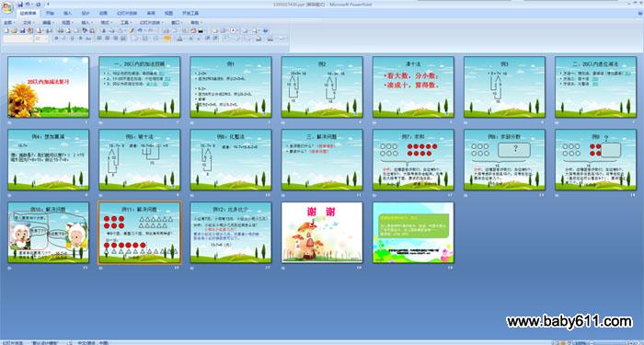Click Undo in the Quick Access Toolbar

28,4
